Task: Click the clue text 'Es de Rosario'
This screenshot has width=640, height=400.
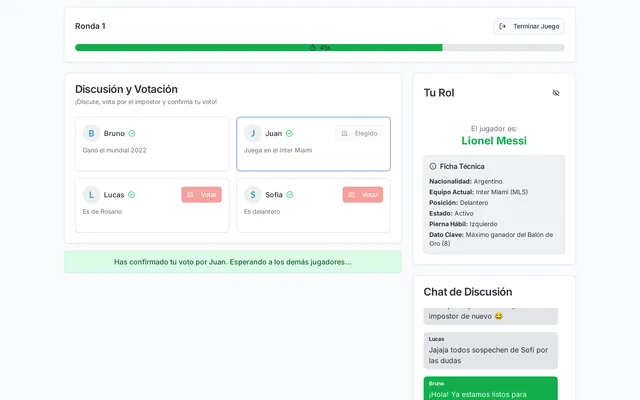Action: coord(102,211)
